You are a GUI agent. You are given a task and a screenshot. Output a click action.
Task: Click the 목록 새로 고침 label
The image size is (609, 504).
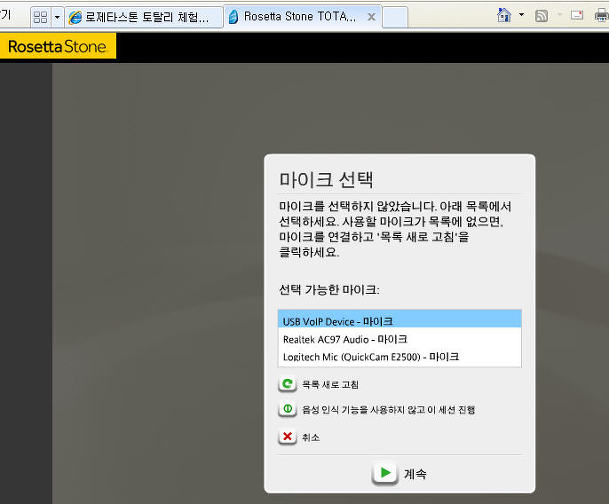[330, 385]
